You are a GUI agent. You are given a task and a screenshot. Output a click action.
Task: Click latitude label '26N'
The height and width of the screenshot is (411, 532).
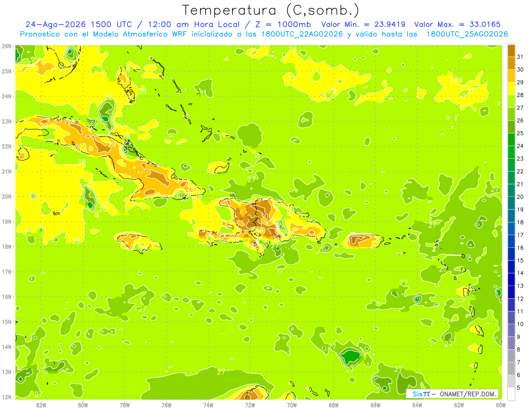point(6,46)
